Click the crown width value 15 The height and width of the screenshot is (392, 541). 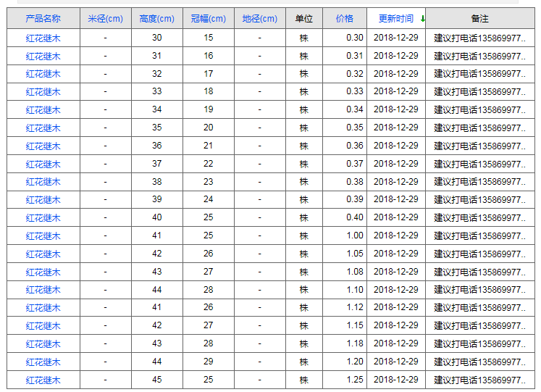pos(209,38)
